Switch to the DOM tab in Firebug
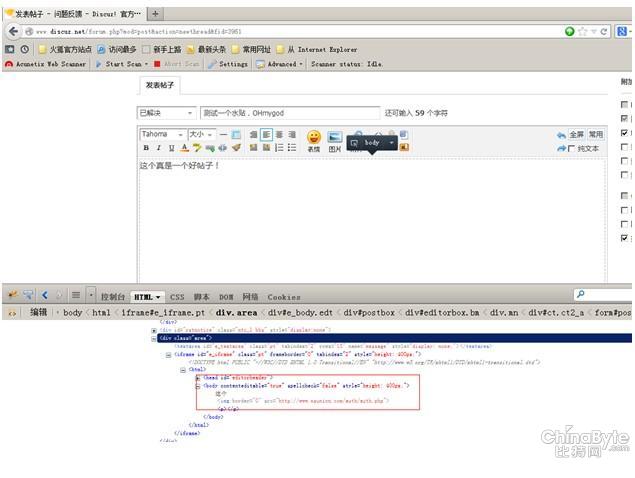Image resolution: width=635 pixels, height=478 pixels. [x=226, y=297]
